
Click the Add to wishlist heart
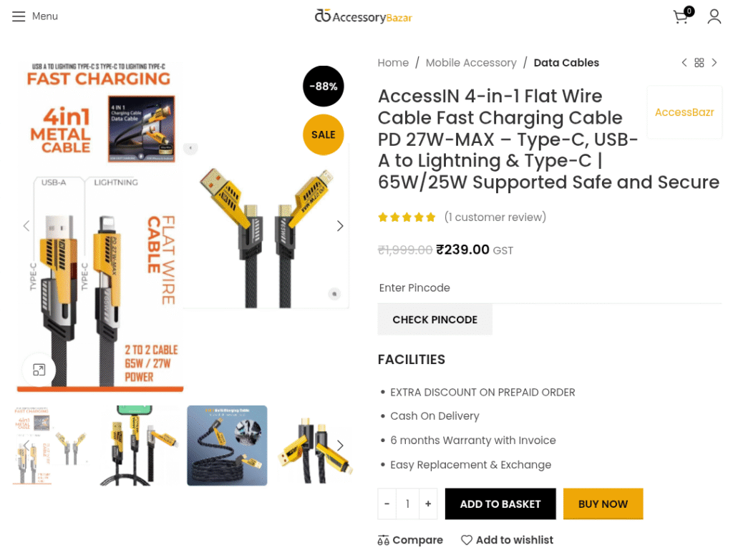click(x=467, y=540)
